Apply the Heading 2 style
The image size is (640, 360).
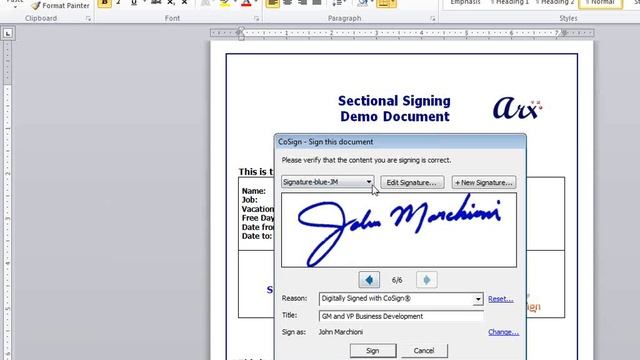(x=555, y=2)
